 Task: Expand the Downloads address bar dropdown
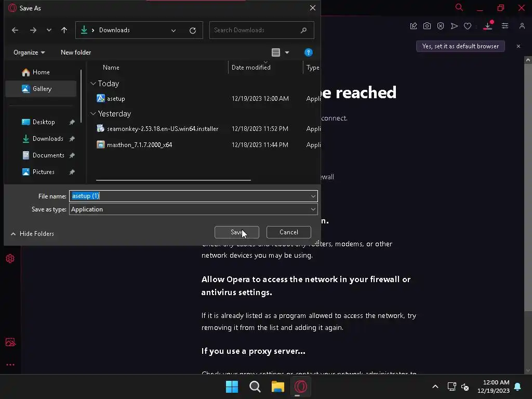click(174, 31)
